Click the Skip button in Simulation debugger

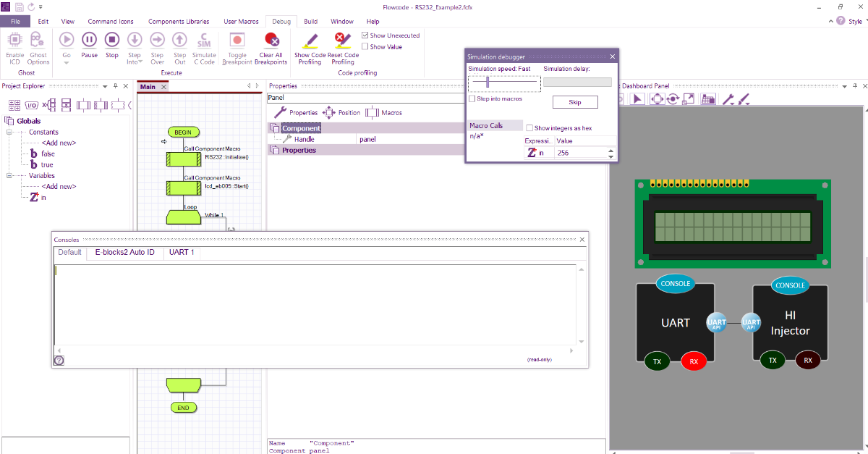click(575, 101)
